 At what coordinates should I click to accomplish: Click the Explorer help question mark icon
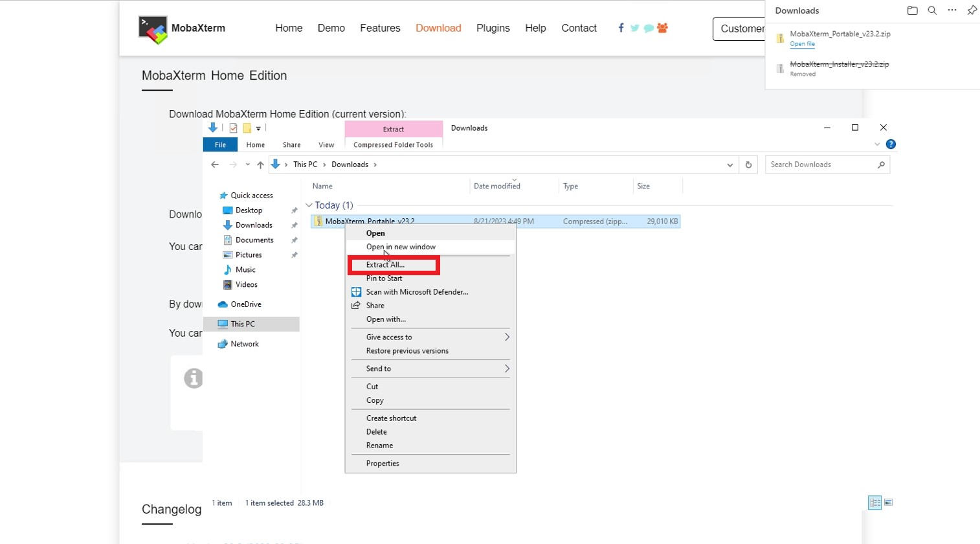pyautogui.click(x=891, y=144)
